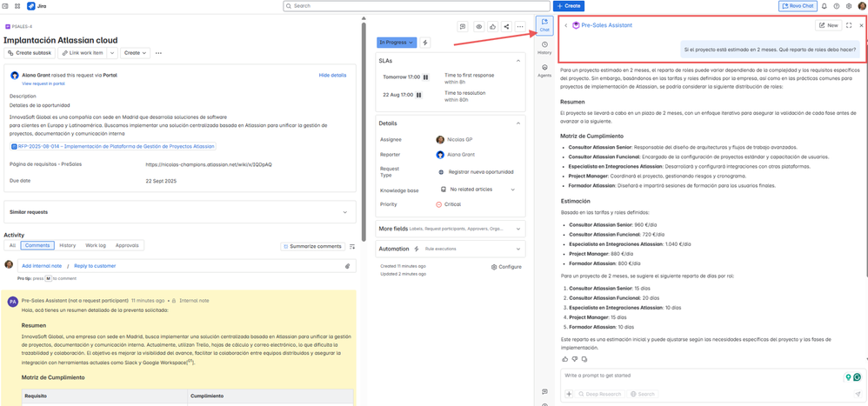
Task: Click the lightning bolt automation button beside status
Action: pos(425,43)
